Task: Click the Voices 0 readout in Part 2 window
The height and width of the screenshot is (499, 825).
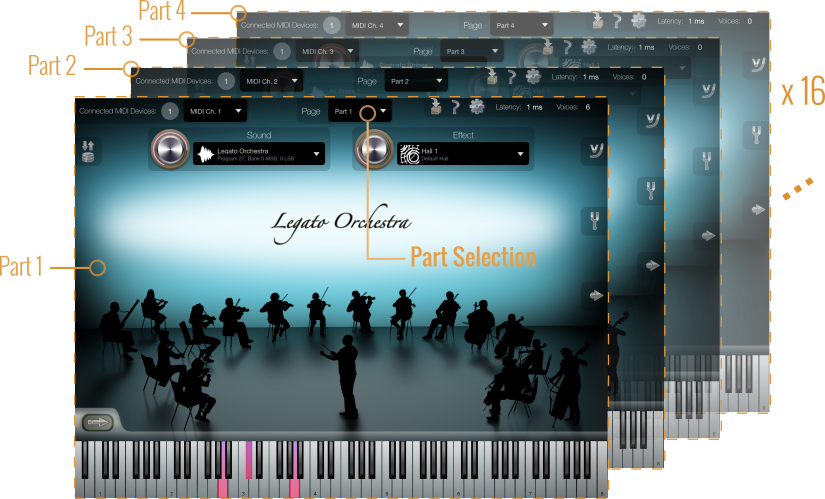Action: [x=629, y=77]
